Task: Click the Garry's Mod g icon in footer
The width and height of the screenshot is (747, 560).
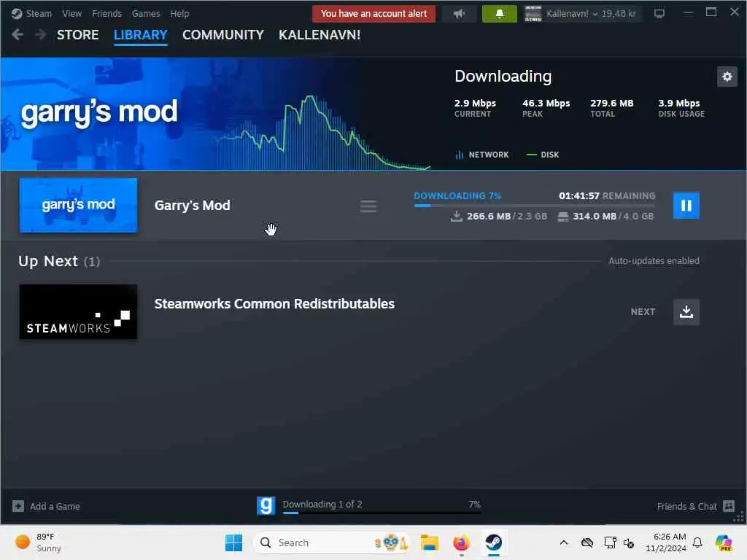Action: click(x=266, y=505)
